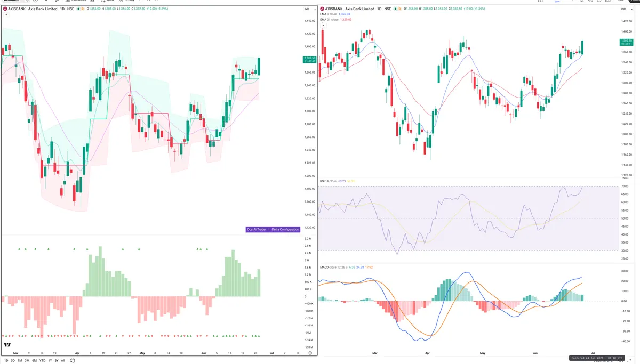Click the RSI 14 close legend
Image resolution: width=640 pixels, height=364 pixels.
pos(328,181)
